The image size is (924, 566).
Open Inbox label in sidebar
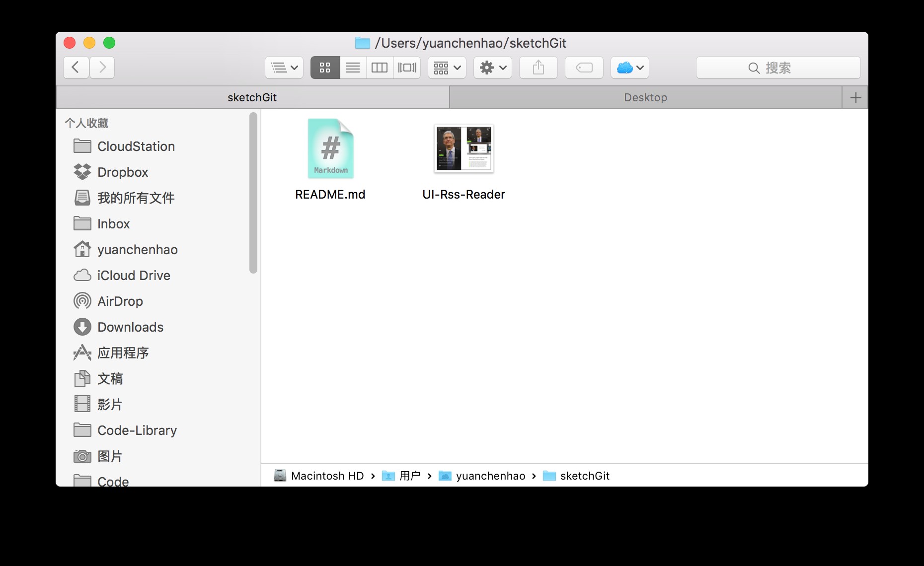(113, 224)
